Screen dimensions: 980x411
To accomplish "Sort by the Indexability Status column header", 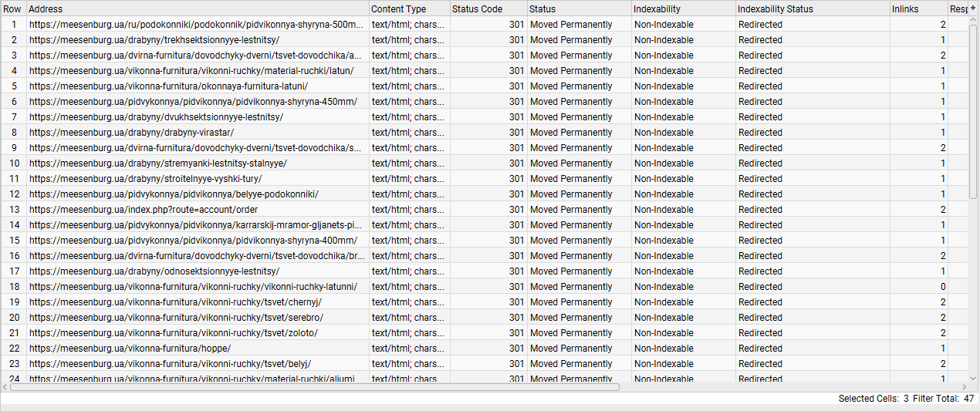I will [x=813, y=9].
